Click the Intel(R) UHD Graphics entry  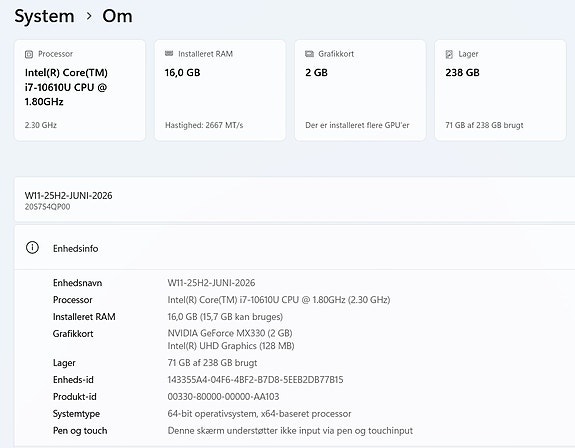tap(231, 346)
